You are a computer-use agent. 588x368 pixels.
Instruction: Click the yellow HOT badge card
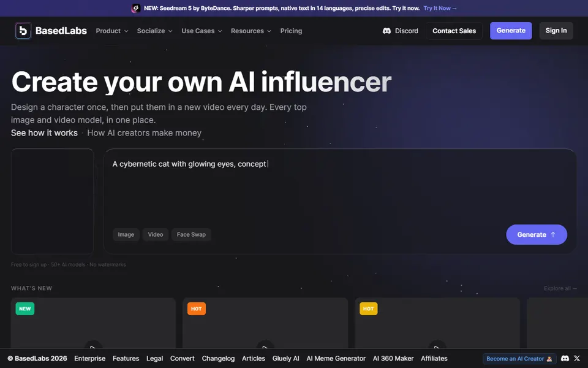click(368, 309)
